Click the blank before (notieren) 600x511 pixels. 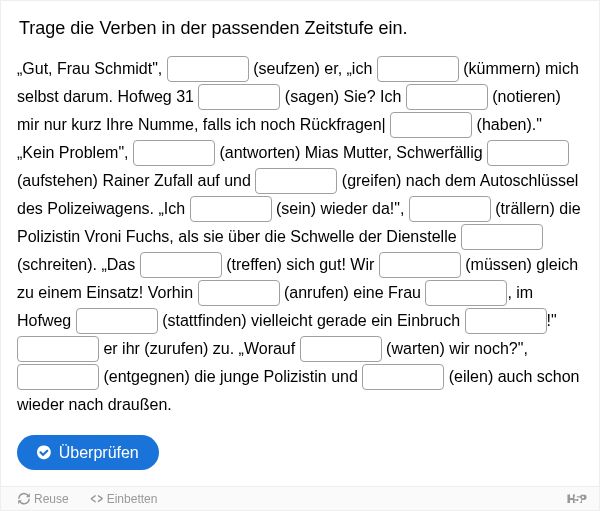[x=447, y=97]
